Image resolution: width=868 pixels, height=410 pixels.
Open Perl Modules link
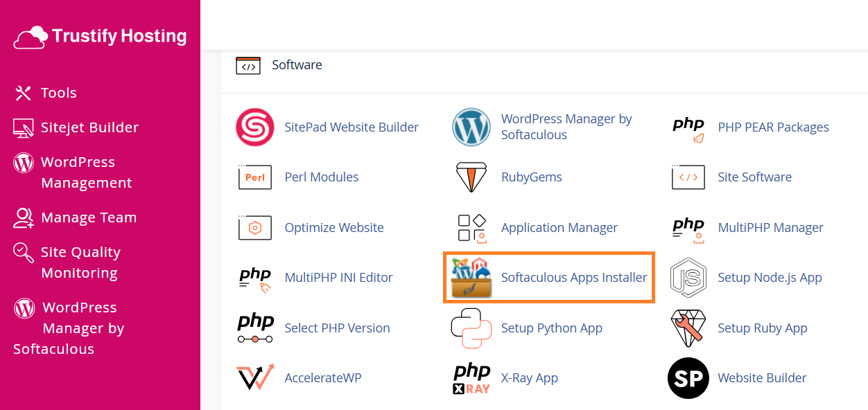(x=322, y=177)
